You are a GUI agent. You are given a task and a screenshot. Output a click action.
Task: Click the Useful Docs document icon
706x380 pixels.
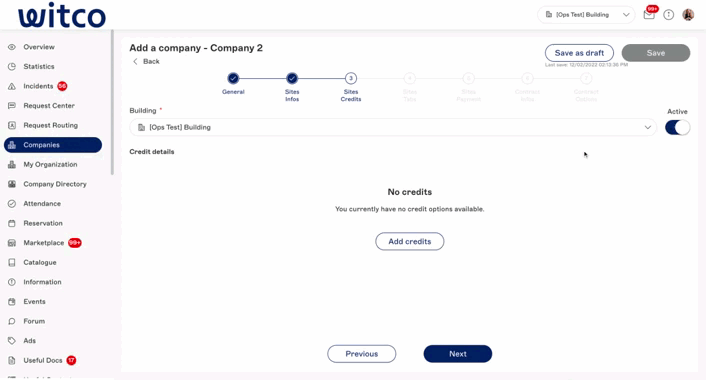coord(12,360)
